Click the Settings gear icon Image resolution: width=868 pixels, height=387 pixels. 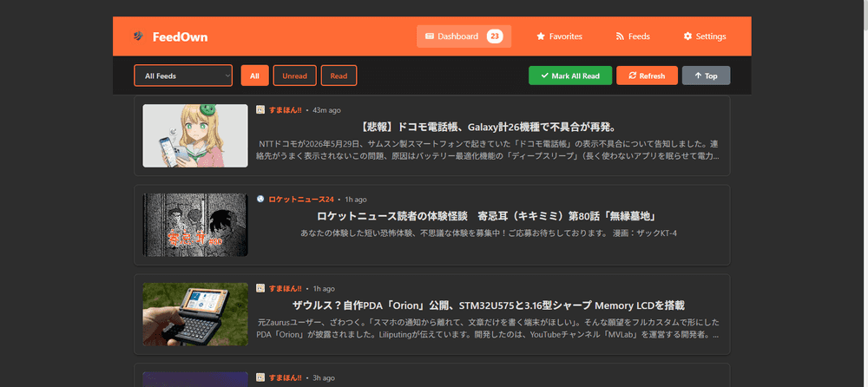[x=687, y=36]
